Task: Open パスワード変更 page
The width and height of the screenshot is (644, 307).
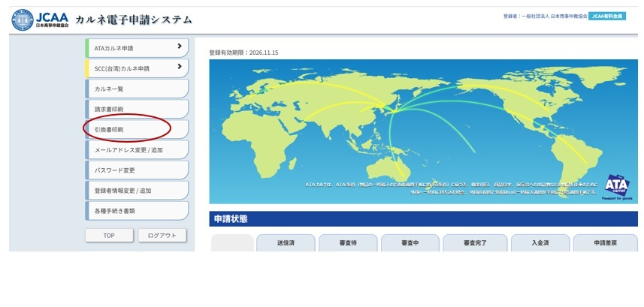Action: coord(136,170)
